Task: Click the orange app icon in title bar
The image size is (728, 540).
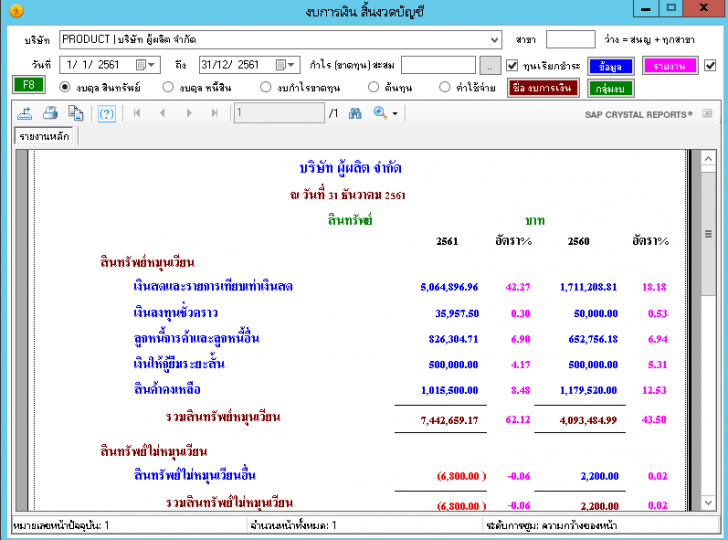Action: [x=16, y=10]
